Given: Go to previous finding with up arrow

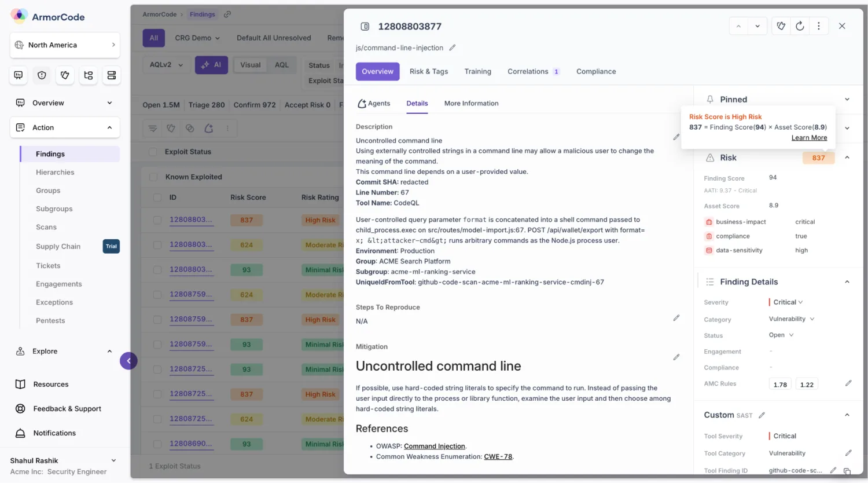Looking at the screenshot, I should [738, 26].
